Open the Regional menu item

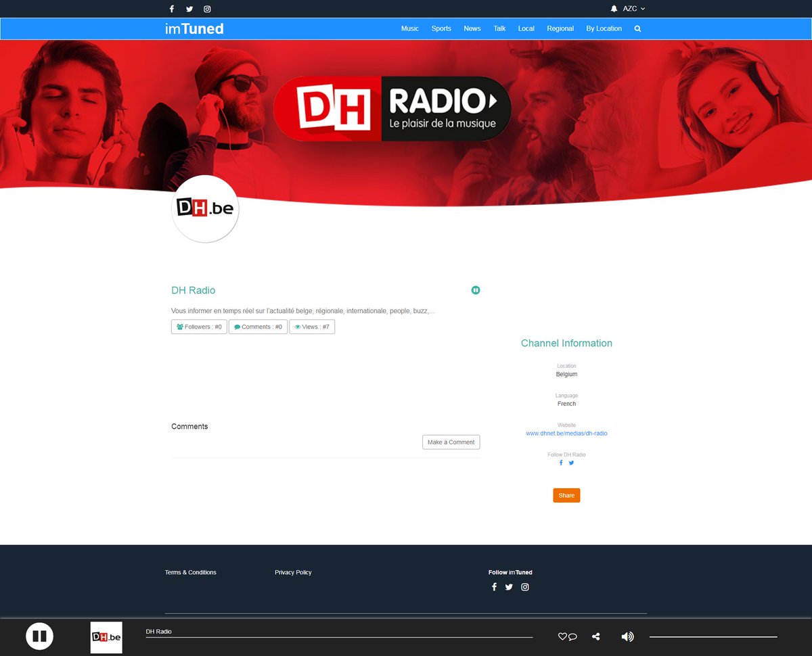tap(560, 28)
